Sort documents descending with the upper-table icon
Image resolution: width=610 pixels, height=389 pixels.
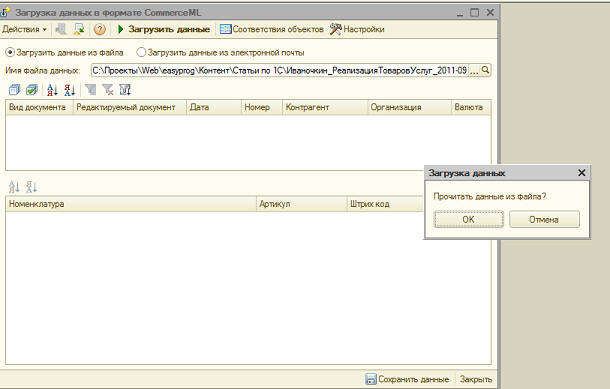(x=70, y=90)
